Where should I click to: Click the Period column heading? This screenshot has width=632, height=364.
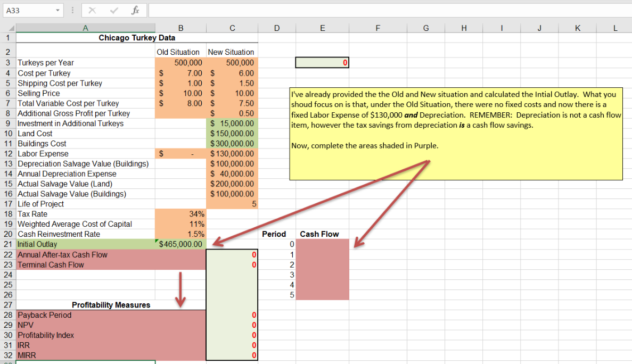pos(276,234)
